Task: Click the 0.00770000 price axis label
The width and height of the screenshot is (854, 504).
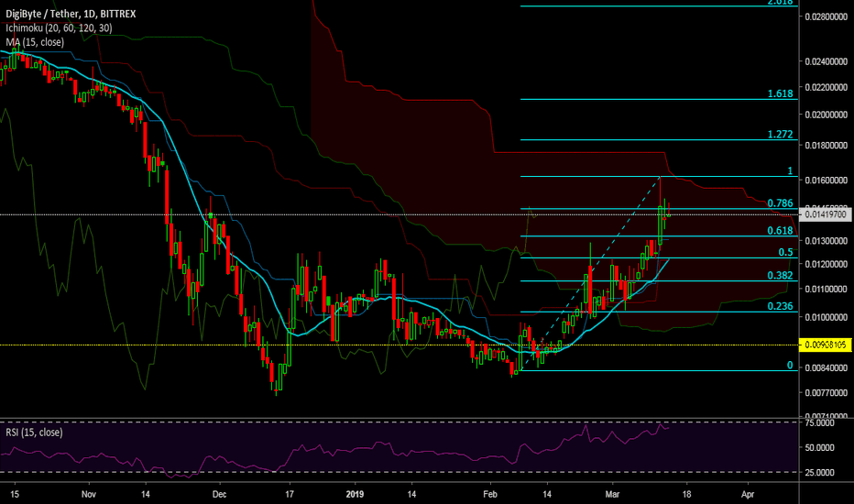Action: [827, 392]
